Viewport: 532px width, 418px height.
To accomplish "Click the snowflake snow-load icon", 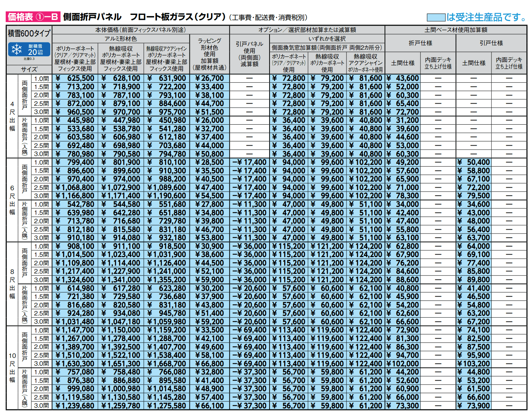I will 17,49.
